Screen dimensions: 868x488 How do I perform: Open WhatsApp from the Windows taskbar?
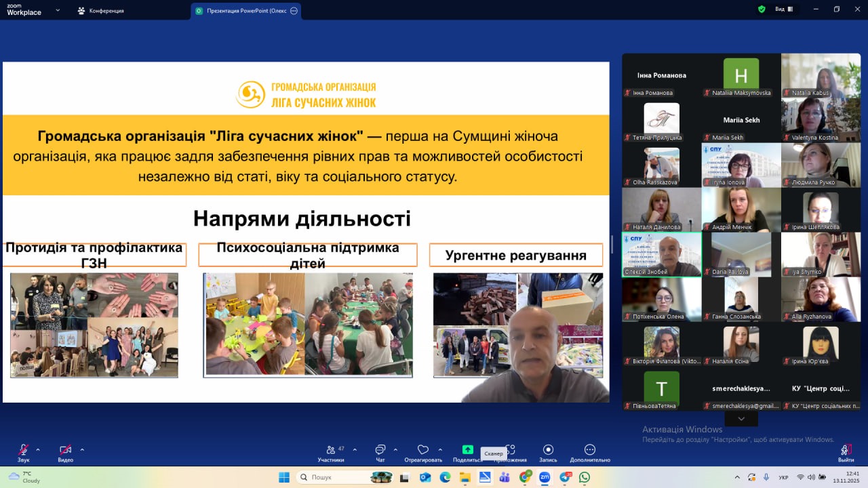coord(585,477)
